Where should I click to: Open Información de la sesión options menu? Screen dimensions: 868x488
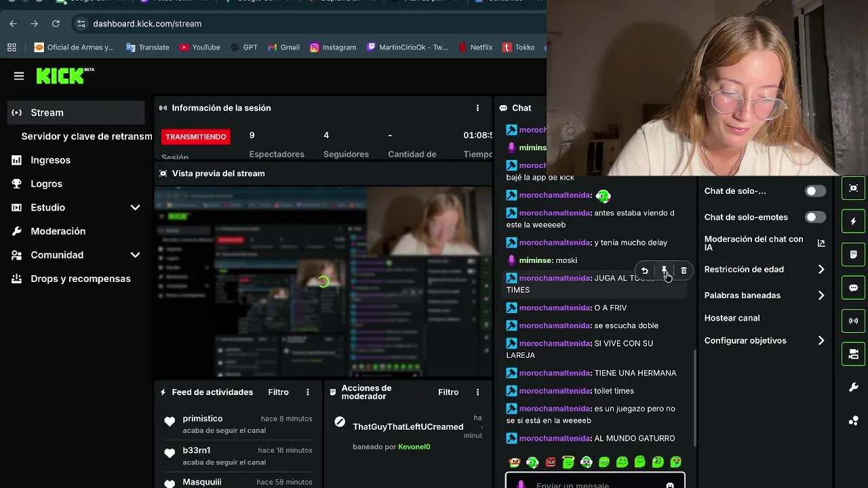tap(477, 108)
